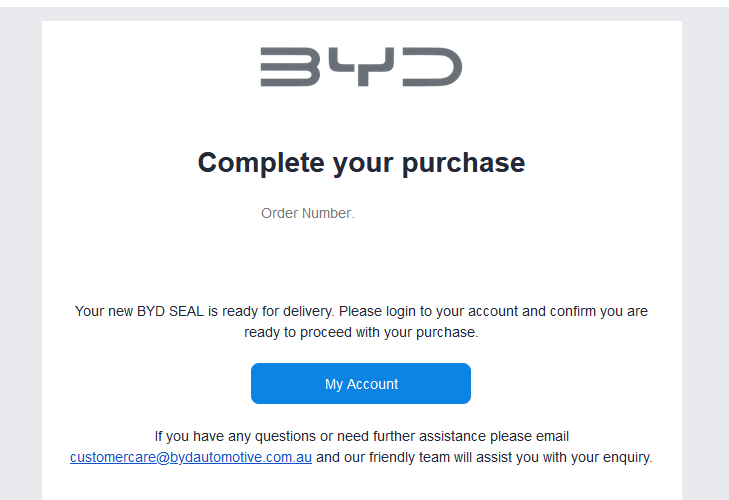Email customercare@bydautomotive.com.au via the link
The height and width of the screenshot is (500, 729).
[x=191, y=458]
